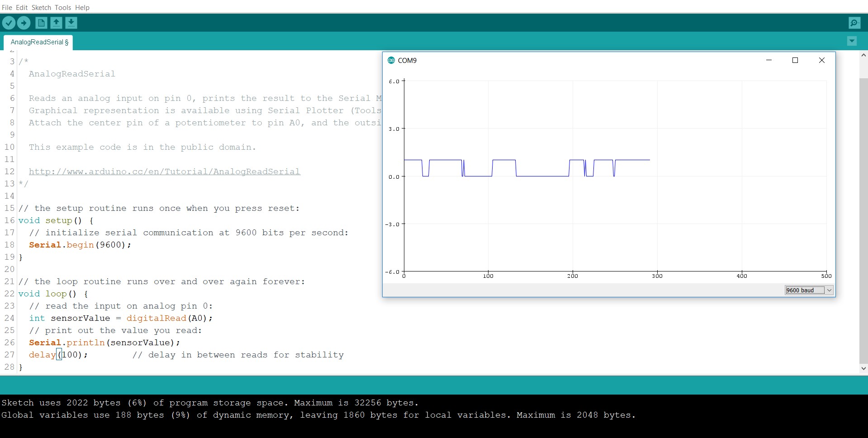Open the Tools menu
868x438 pixels.
[x=63, y=7]
